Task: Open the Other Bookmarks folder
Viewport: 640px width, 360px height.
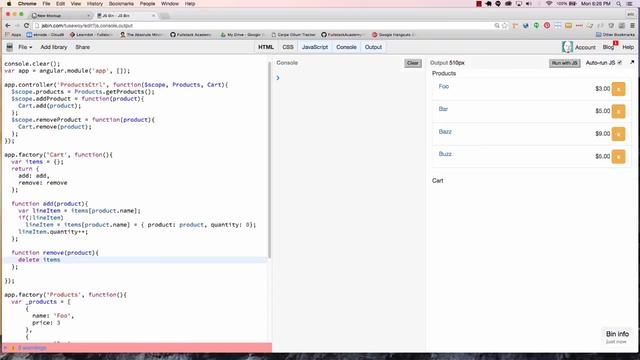Action: 616,35
